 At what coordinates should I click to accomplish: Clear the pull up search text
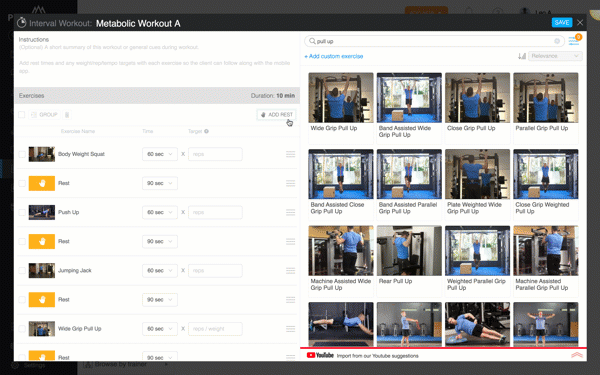pos(557,41)
